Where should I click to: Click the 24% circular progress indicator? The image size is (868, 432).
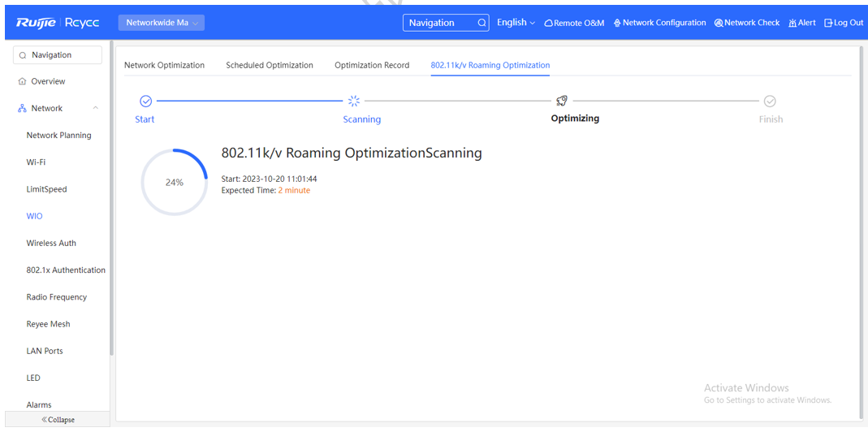175,183
